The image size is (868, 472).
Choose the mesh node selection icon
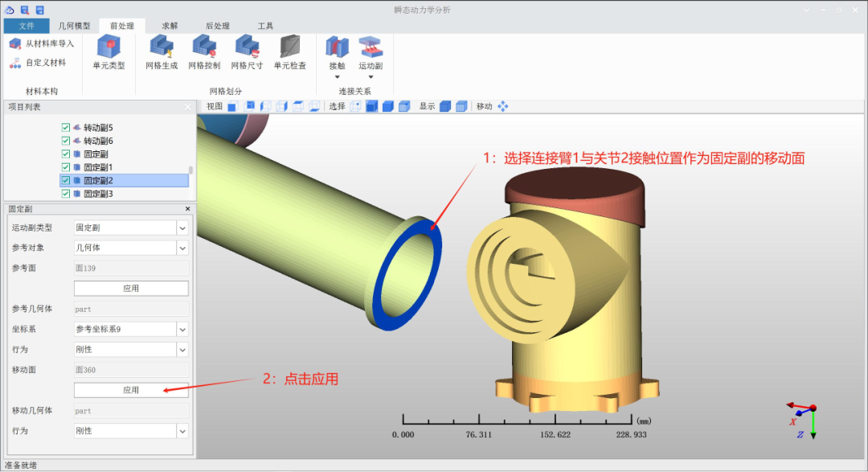(x=404, y=106)
